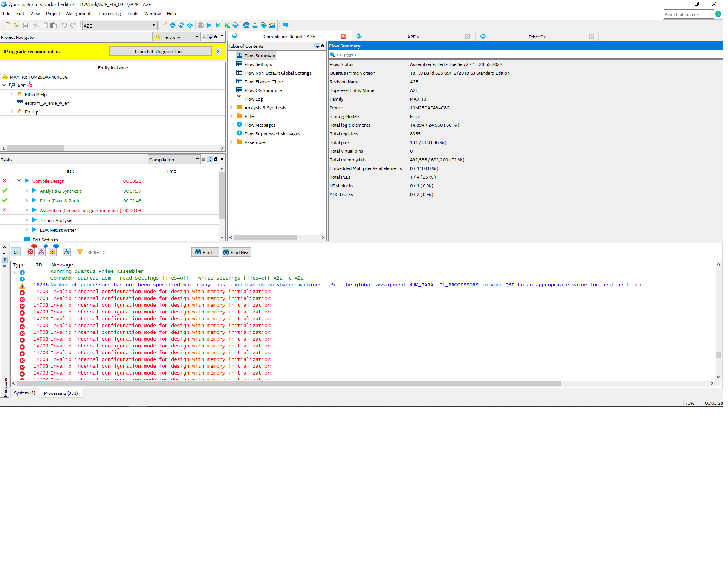Click the New File icon
Viewport: 728px width, 584px height.
pos(8,25)
